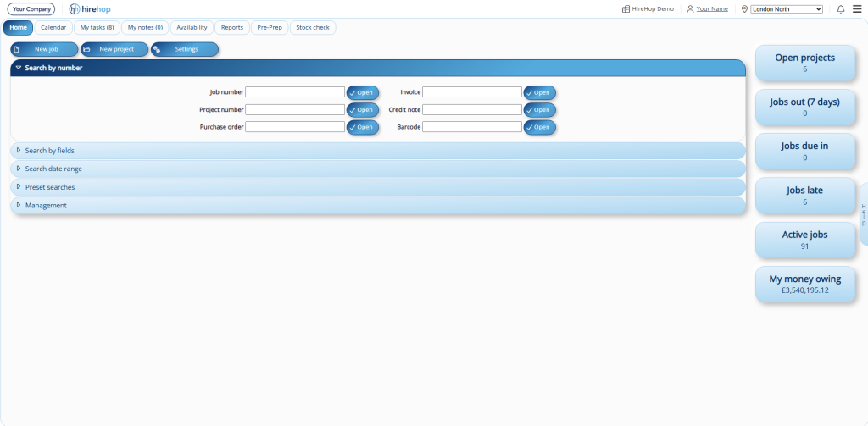This screenshot has width=868, height=426.
Task: Click Open next to Purchase order
Action: click(x=363, y=127)
